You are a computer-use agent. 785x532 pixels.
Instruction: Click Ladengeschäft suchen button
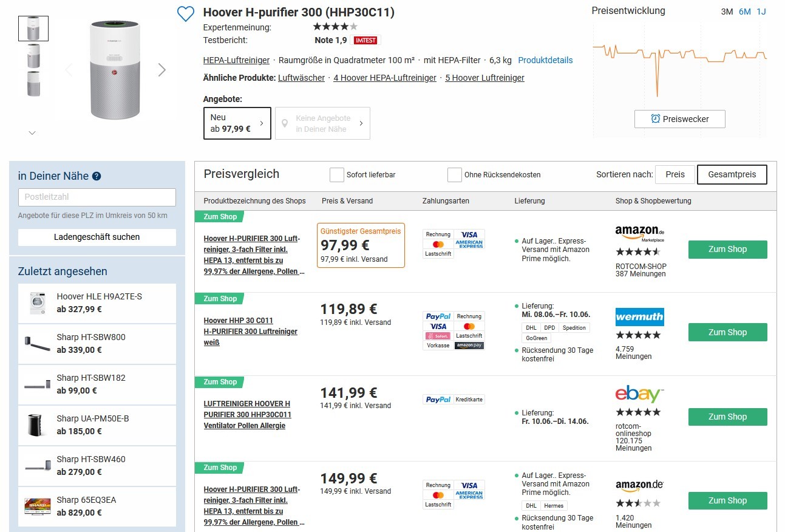click(97, 237)
